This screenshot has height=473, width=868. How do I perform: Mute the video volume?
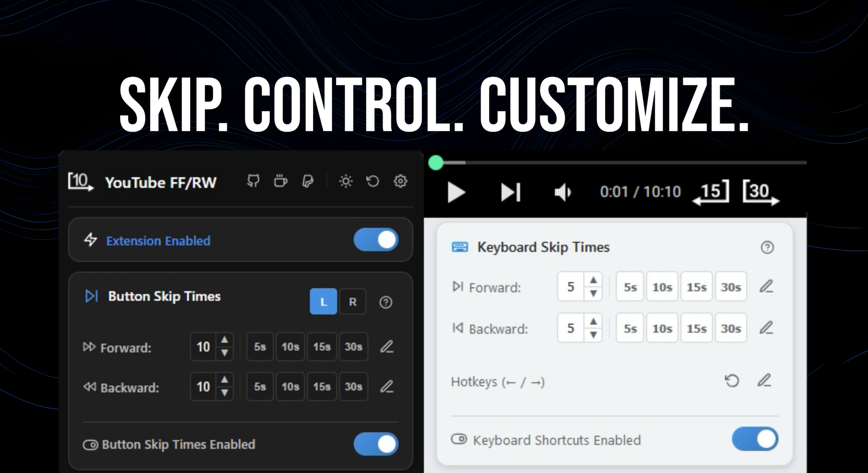tap(563, 192)
